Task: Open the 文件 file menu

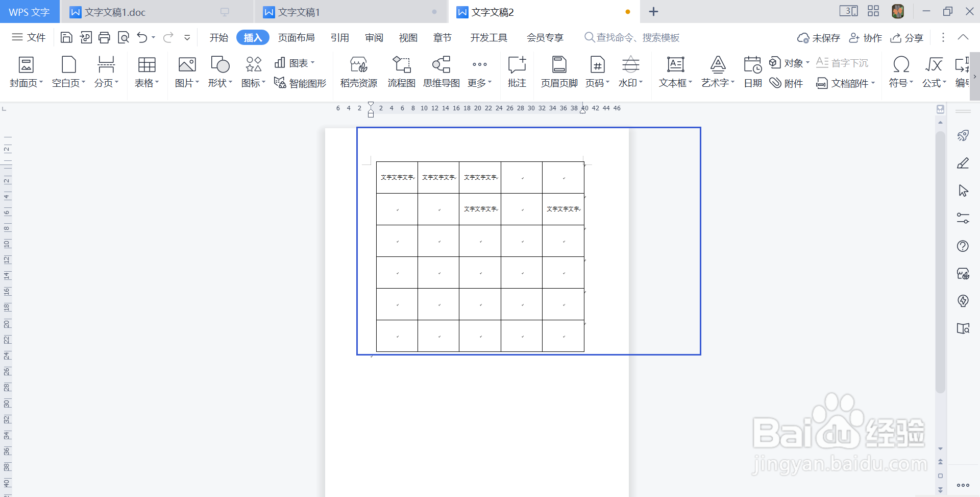Action: [29, 37]
